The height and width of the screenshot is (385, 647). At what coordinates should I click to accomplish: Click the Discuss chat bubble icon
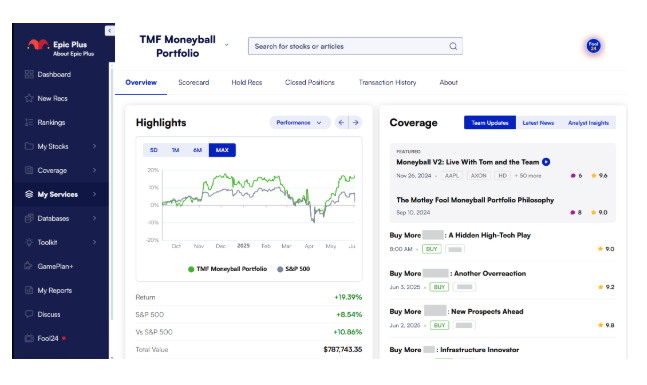click(x=29, y=314)
